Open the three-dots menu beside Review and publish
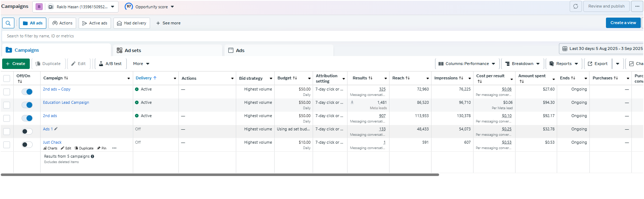The height and width of the screenshot is (199, 644). 637,6
